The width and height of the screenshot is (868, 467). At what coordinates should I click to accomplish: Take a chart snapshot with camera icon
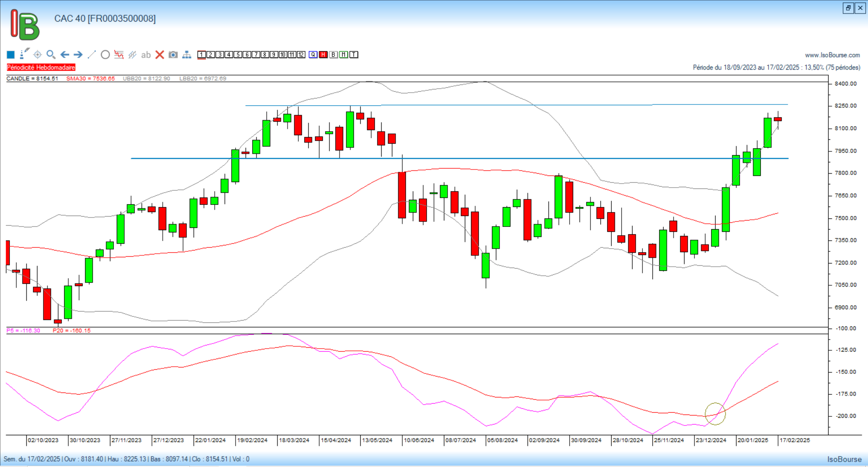[173, 55]
